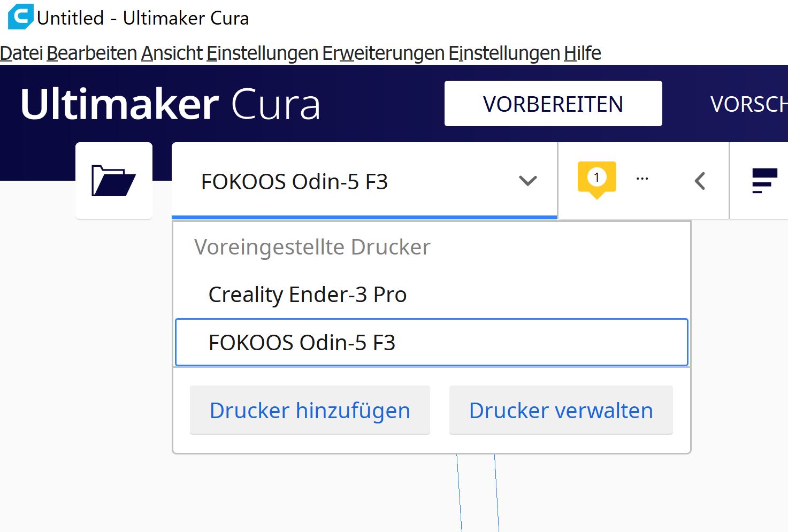Click the print settings lines icon
788x532 pixels.
click(x=764, y=181)
